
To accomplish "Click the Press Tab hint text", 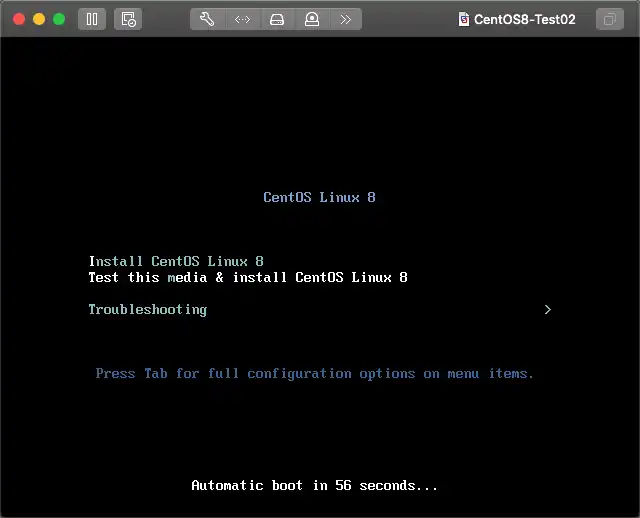I will [314, 374].
